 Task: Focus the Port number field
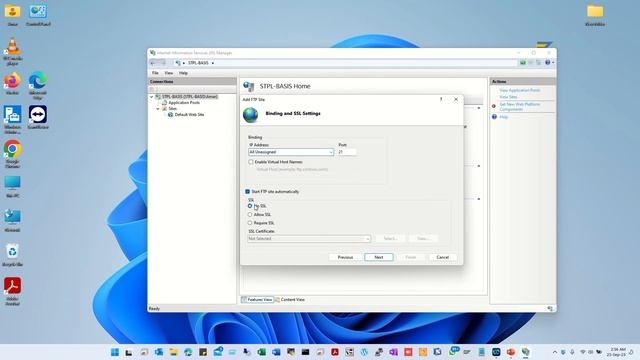(x=347, y=152)
